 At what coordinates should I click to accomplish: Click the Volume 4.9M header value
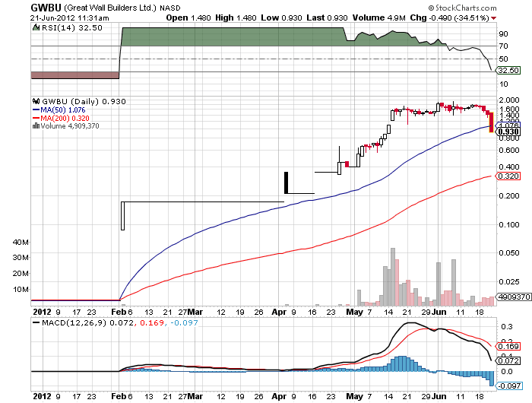click(379, 17)
